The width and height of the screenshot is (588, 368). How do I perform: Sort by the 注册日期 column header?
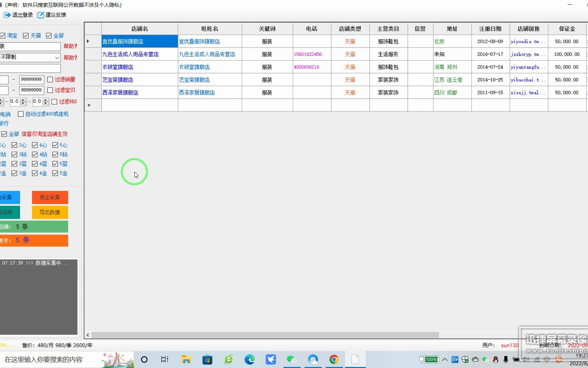tap(490, 29)
